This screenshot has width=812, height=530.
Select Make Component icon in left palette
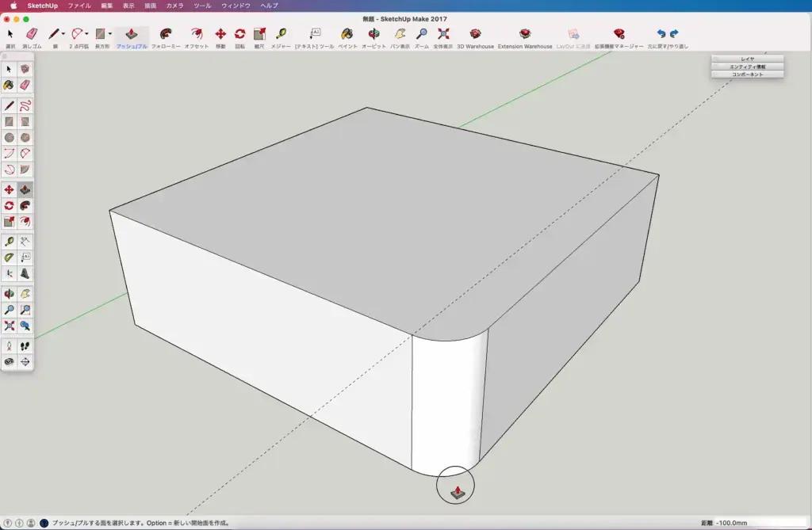pos(25,69)
